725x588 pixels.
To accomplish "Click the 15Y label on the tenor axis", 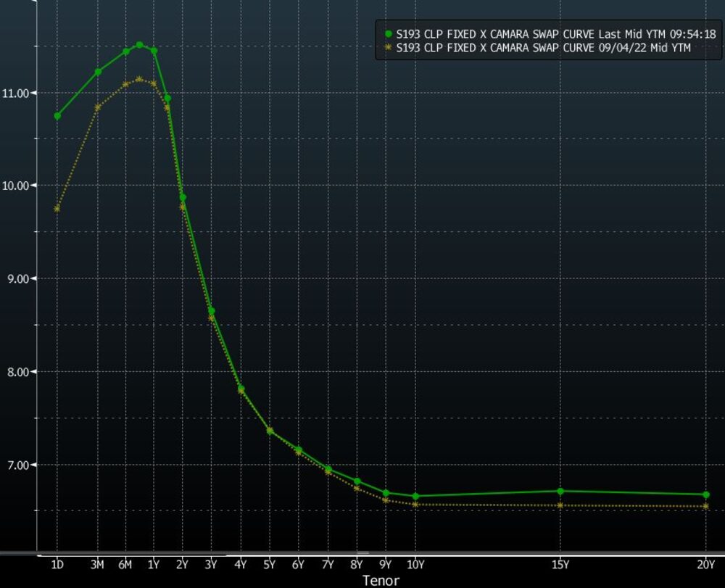I will point(560,565).
